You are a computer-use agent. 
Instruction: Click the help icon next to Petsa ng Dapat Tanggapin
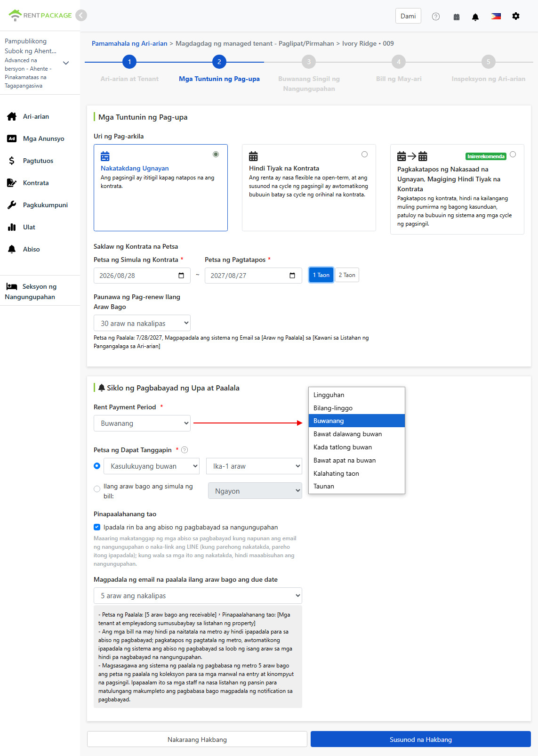[x=185, y=450]
